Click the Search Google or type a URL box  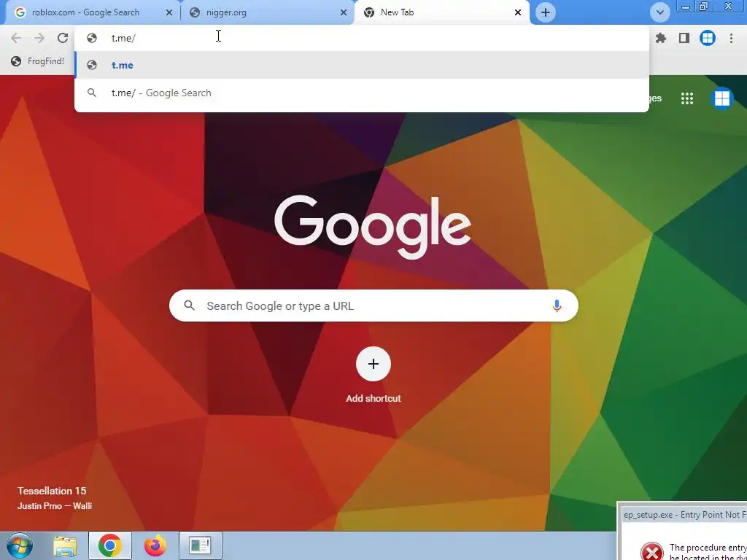point(373,306)
